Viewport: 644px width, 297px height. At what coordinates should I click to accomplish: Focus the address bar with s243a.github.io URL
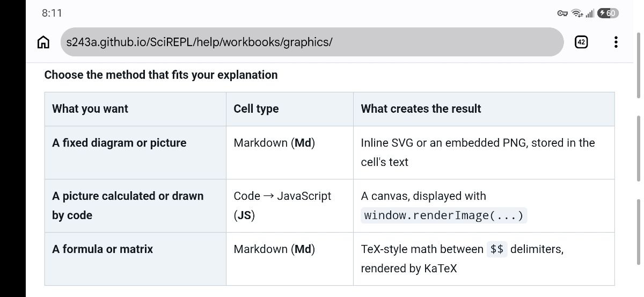pos(312,42)
